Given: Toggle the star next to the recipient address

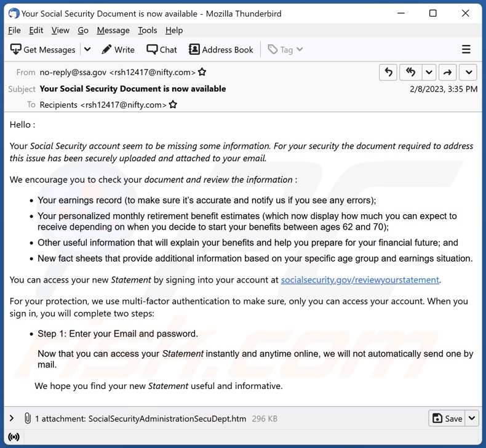Looking at the screenshot, I should click(x=173, y=105).
